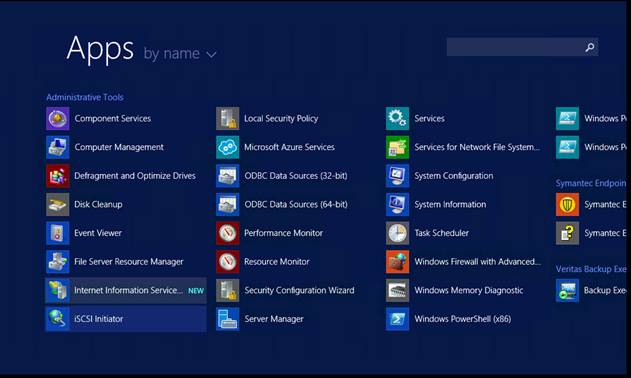Click the iSCSI Initiator globe icon

[x=58, y=319]
